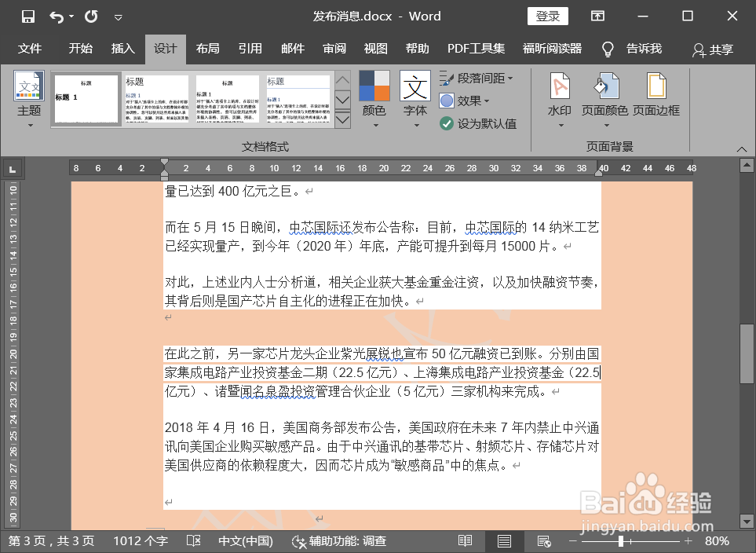Click the 共享 (Share) button

point(712,49)
